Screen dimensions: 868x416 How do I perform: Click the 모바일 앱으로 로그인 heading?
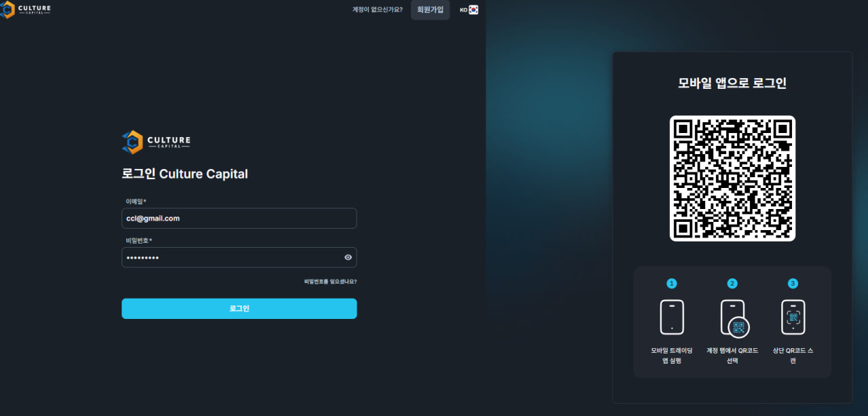(x=732, y=83)
